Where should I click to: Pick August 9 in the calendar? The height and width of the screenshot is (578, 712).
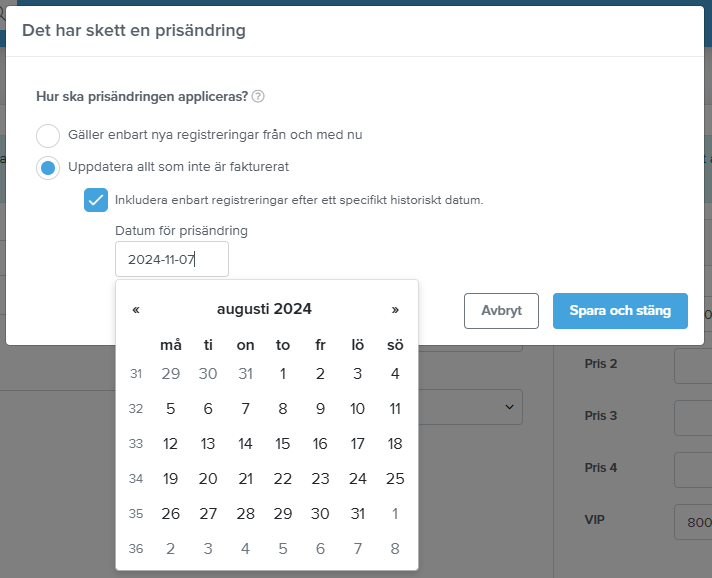tap(320, 409)
